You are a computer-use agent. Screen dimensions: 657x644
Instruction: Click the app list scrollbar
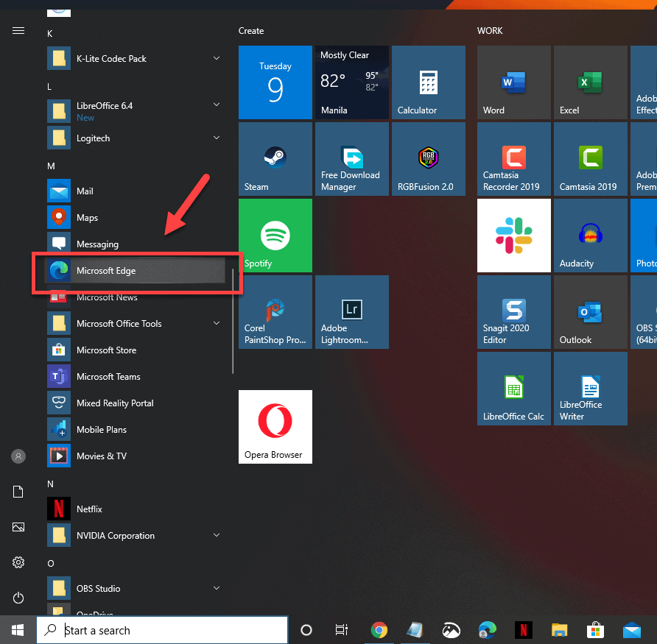(x=233, y=321)
